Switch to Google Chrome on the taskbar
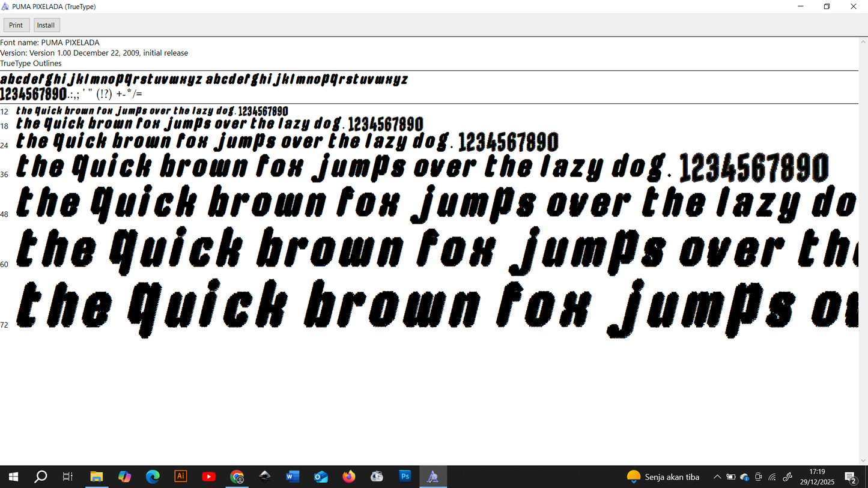The image size is (868, 488). pyautogui.click(x=237, y=477)
